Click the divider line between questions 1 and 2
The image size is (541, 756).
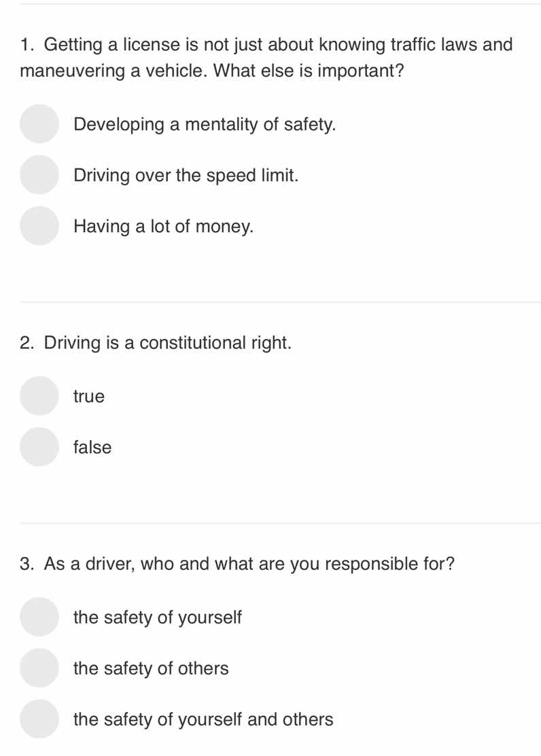click(270, 302)
